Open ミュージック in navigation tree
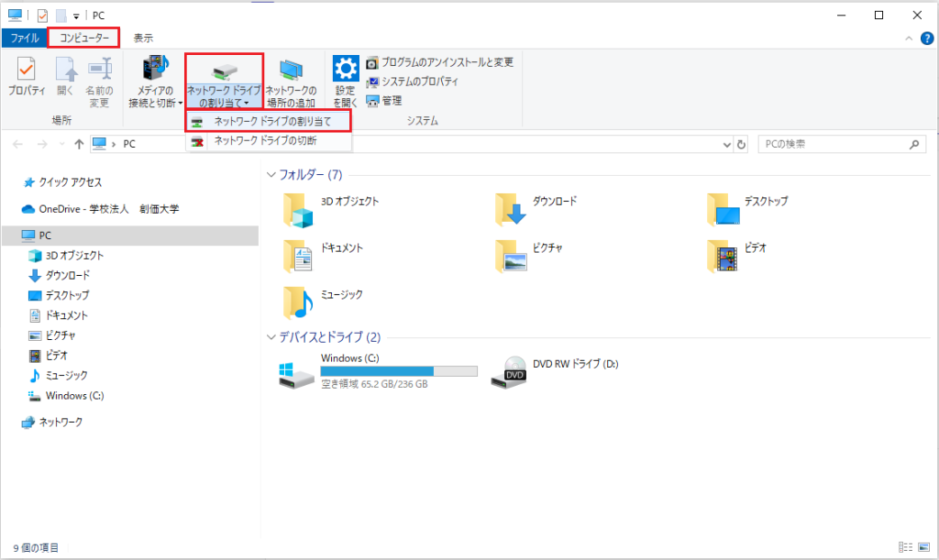 58,376
